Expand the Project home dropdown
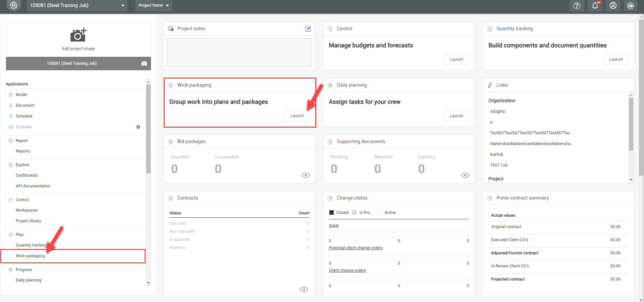Screen dimensions: 644x302 tap(153, 5)
